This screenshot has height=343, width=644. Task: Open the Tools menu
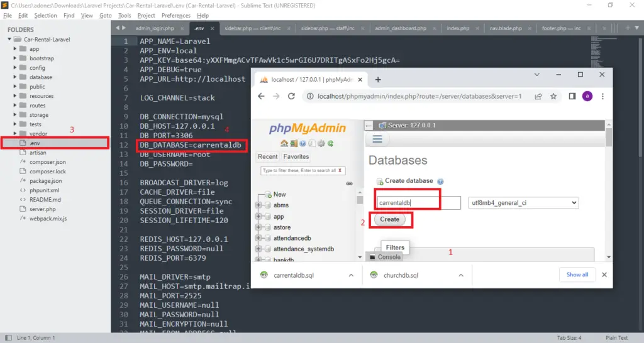tap(125, 16)
